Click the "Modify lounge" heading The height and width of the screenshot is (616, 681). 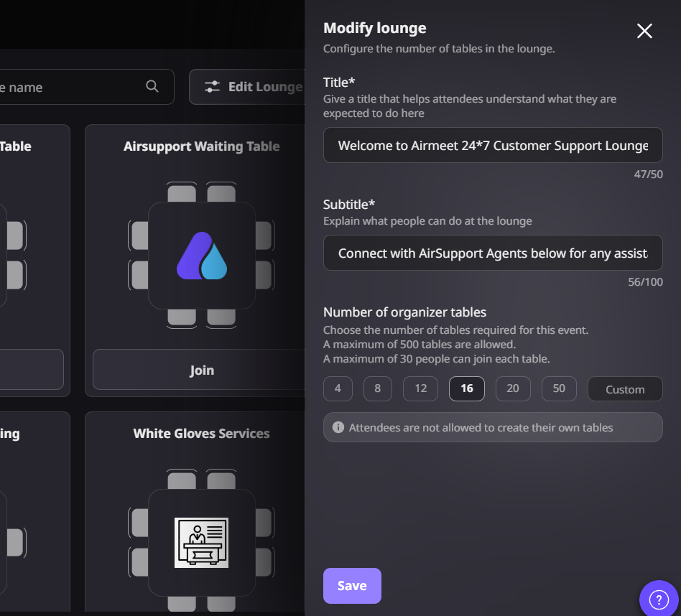click(x=375, y=28)
